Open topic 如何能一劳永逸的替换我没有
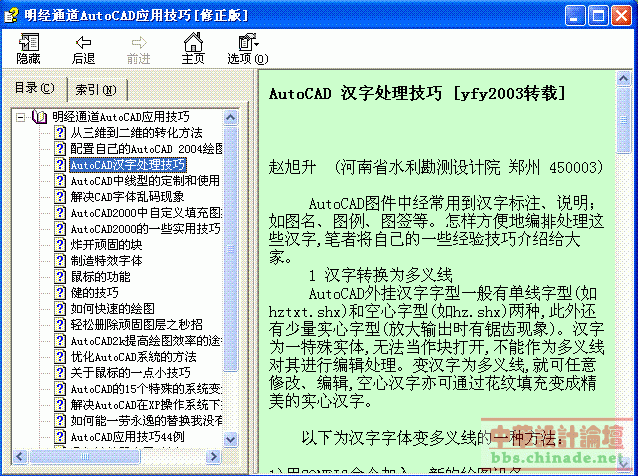Image resolution: width=638 pixels, height=476 pixels. click(x=146, y=421)
